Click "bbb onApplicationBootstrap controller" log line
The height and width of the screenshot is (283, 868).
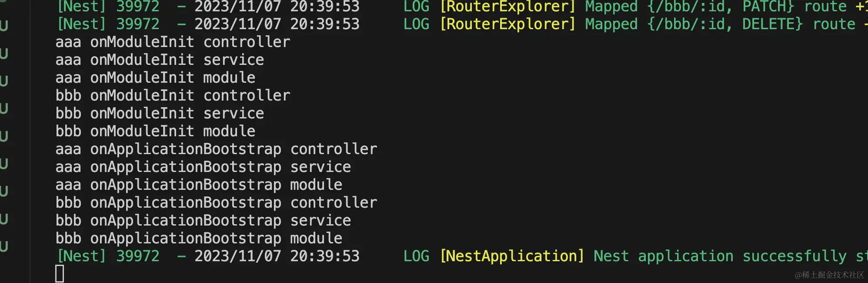click(x=216, y=203)
